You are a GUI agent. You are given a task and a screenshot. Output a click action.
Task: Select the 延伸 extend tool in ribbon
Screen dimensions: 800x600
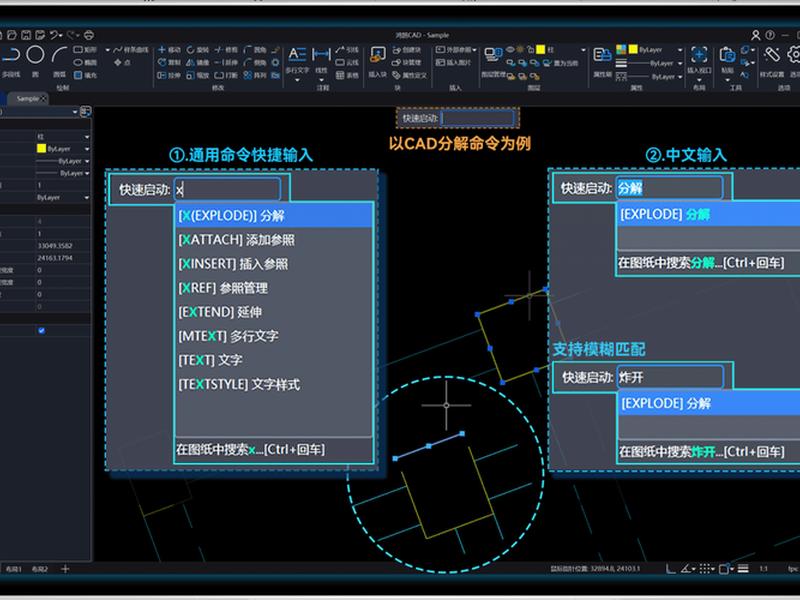click(x=226, y=62)
